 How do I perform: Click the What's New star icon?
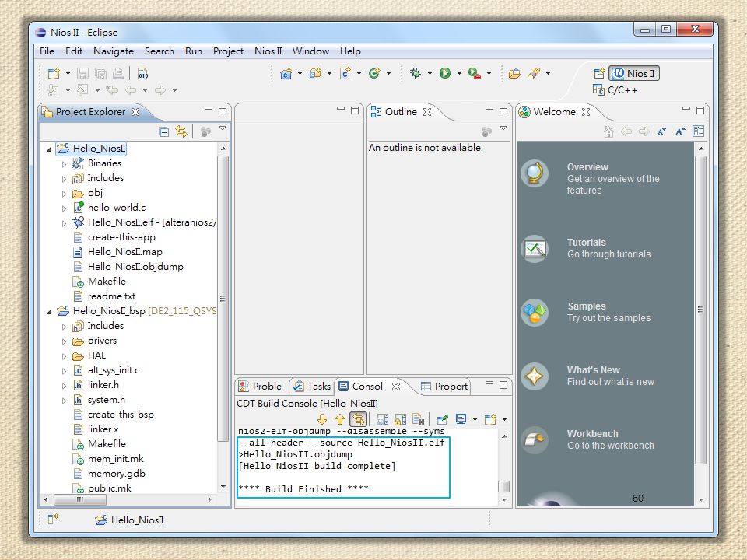tap(535, 376)
